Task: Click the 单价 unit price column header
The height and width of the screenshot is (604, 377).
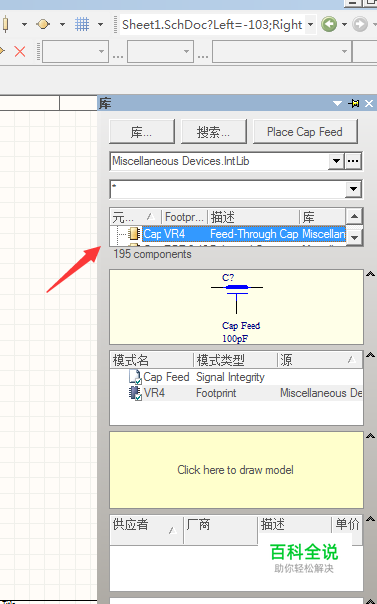Action: pyautogui.click(x=347, y=525)
